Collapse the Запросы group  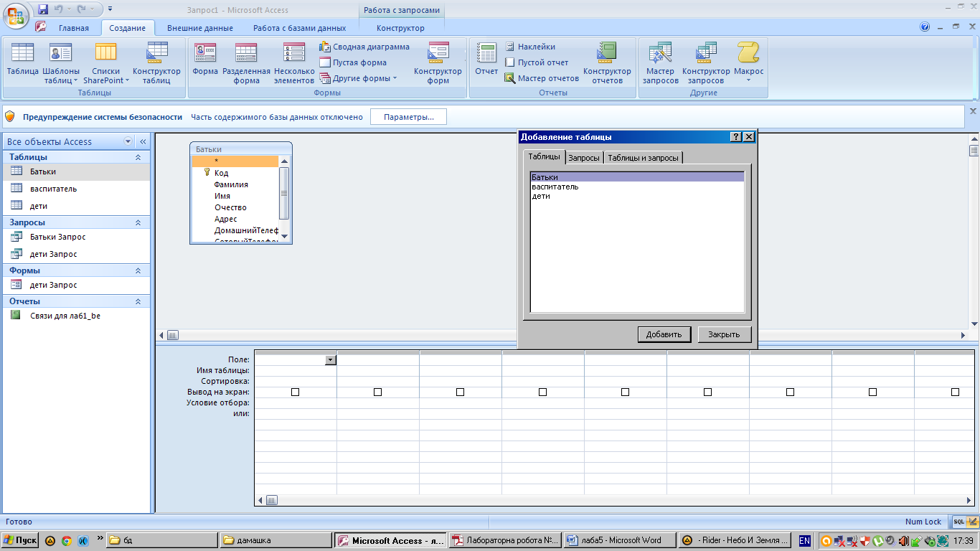point(138,222)
